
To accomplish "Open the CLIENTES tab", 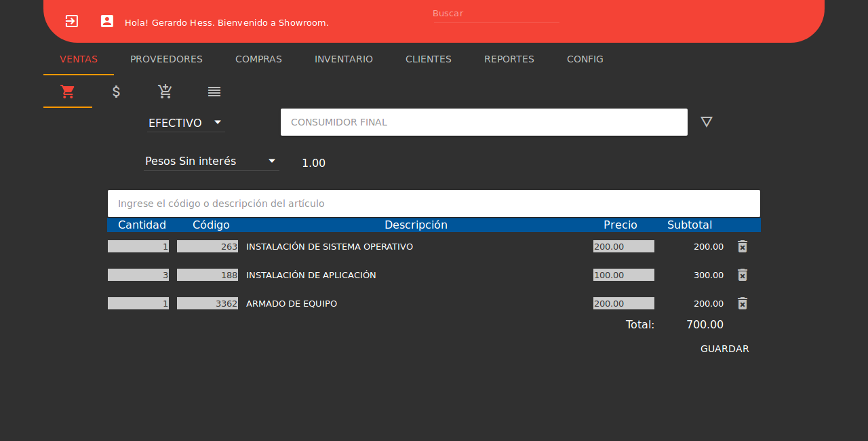I will pos(429,59).
